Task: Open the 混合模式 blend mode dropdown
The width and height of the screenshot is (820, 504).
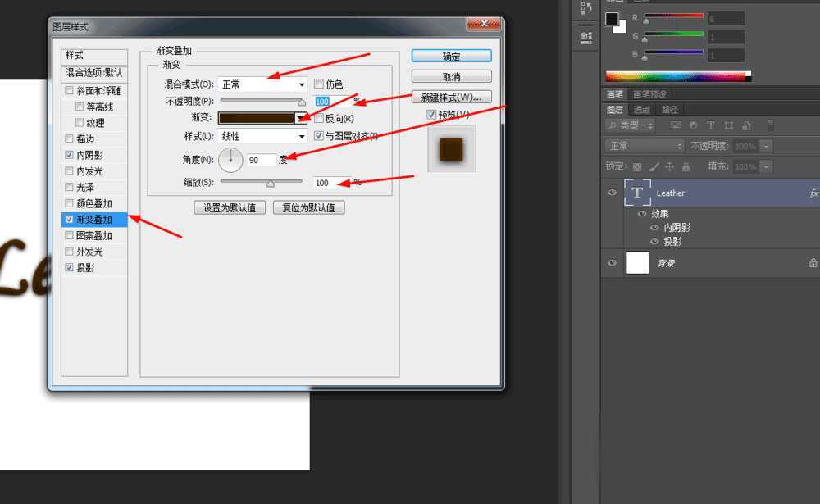Action: click(x=262, y=83)
